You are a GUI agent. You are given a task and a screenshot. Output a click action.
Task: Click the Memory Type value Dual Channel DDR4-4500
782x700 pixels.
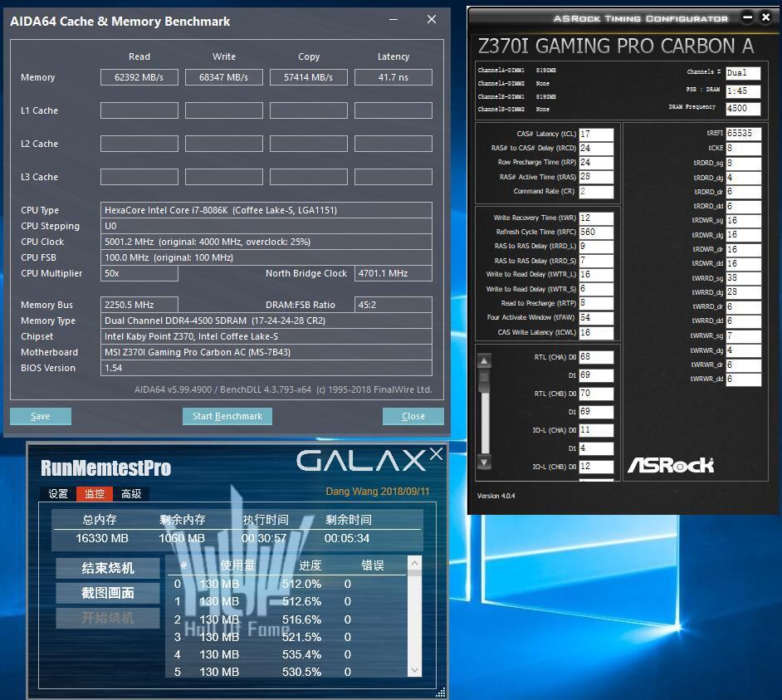coord(266,321)
